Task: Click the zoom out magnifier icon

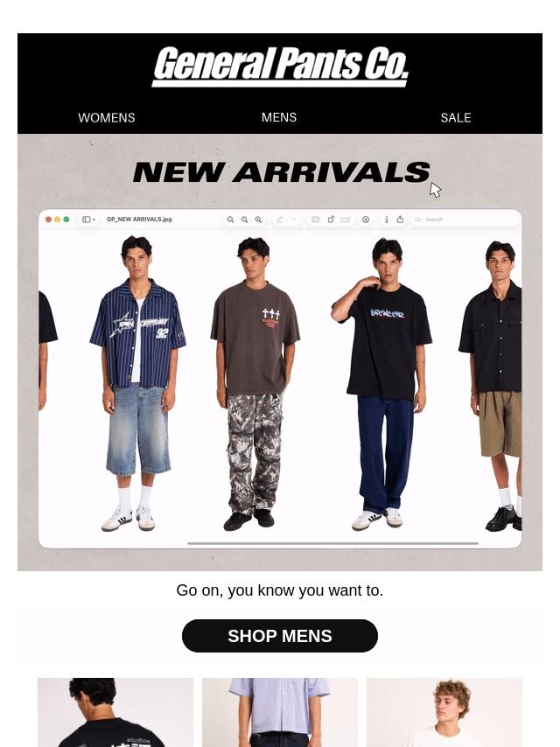Action: click(x=230, y=220)
